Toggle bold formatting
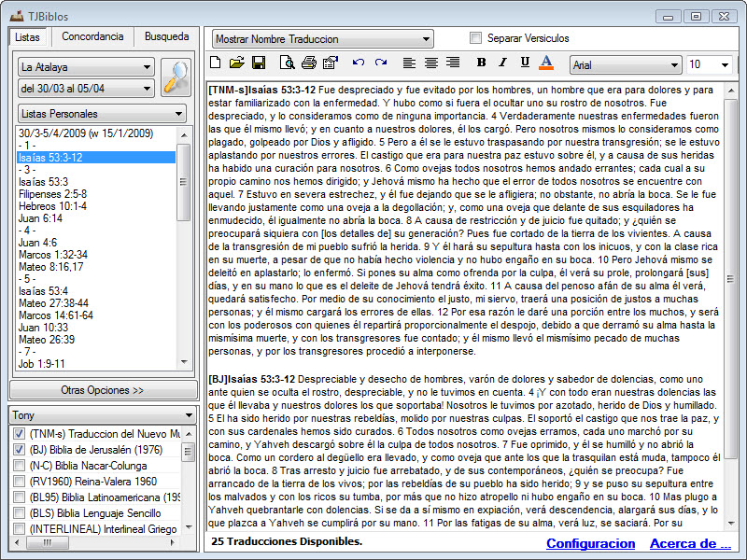The height and width of the screenshot is (560, 747). 481,63
